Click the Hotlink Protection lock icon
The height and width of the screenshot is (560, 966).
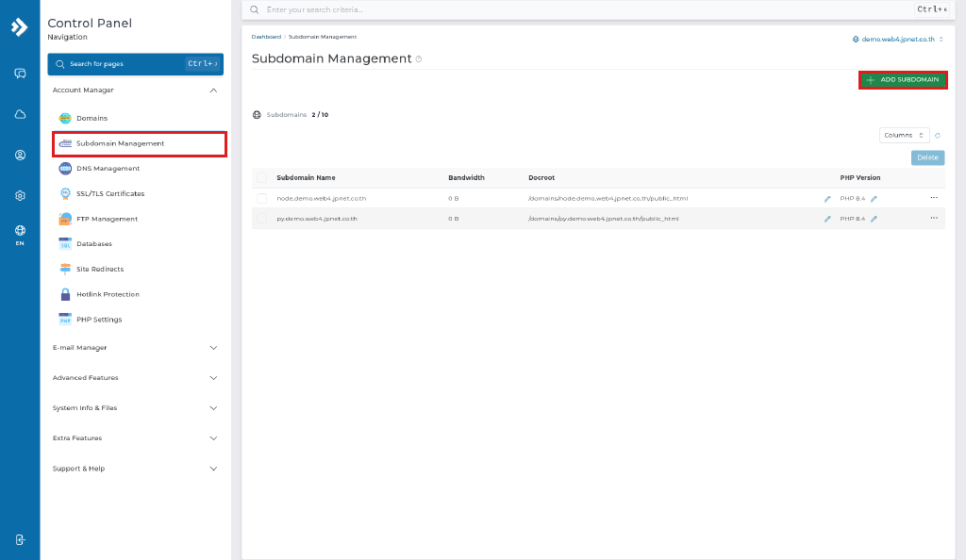pyautogui.click(x=65, y=294)
